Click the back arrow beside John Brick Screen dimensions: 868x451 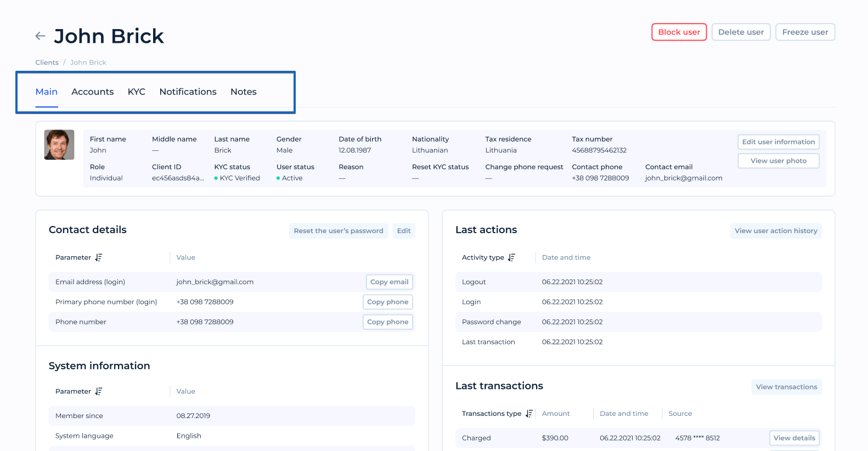tap(40, 36)
